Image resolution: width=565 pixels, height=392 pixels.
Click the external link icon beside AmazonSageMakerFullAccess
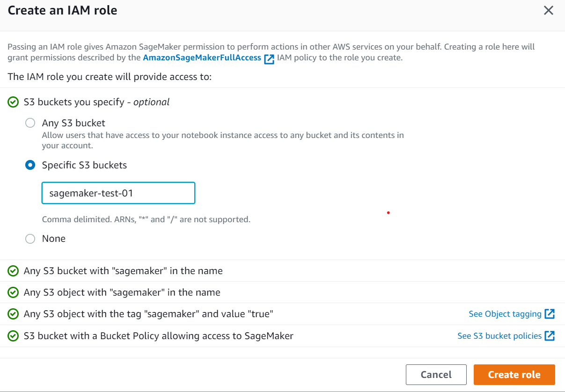269,58
